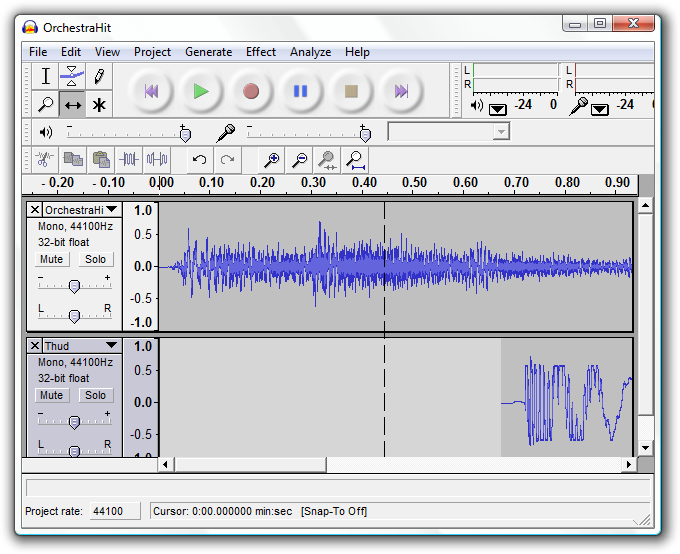Click the Zoom In icon

pos(271,160)
